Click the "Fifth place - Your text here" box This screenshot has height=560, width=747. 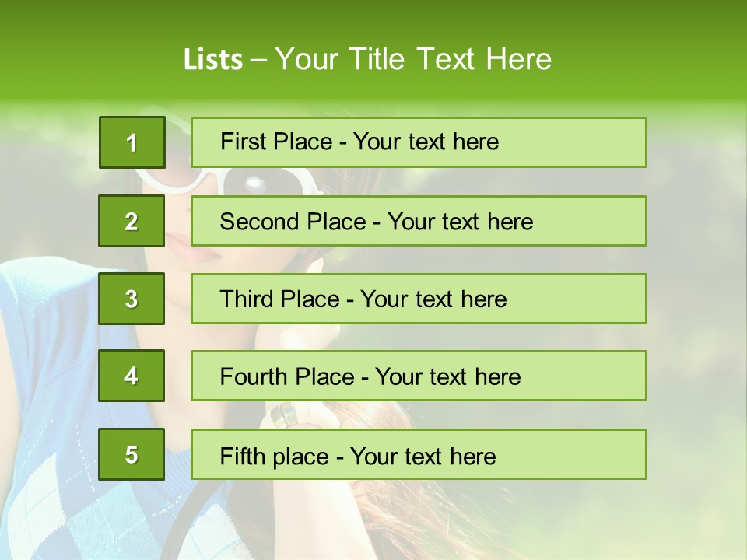419,454
